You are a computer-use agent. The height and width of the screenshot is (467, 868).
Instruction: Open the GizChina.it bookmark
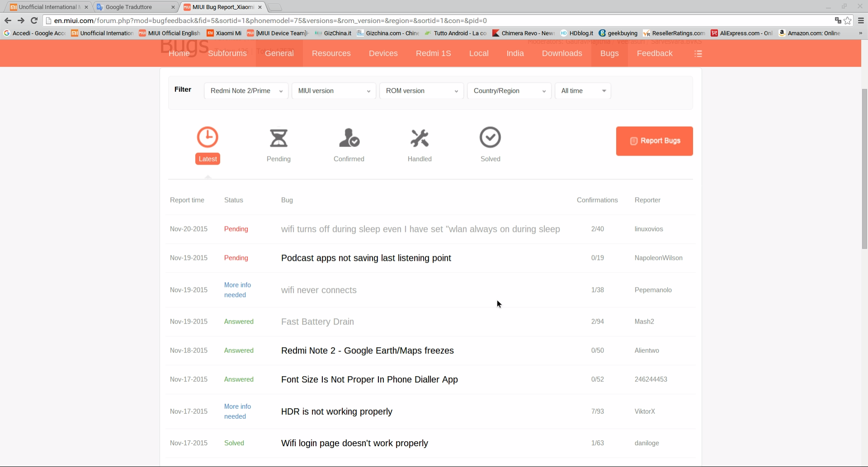(x=333, y=33)
